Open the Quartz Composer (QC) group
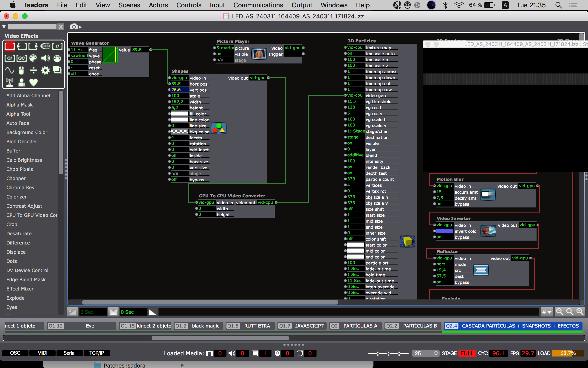The height and width of the screenshot is (368, 588). [x=22, y=58]
